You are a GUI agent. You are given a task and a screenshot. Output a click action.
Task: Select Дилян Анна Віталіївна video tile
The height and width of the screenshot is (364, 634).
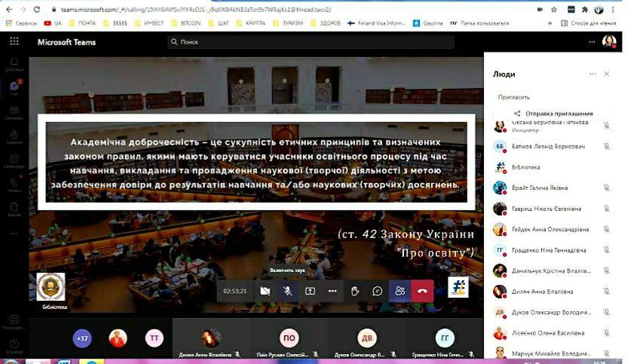point(210,338)
